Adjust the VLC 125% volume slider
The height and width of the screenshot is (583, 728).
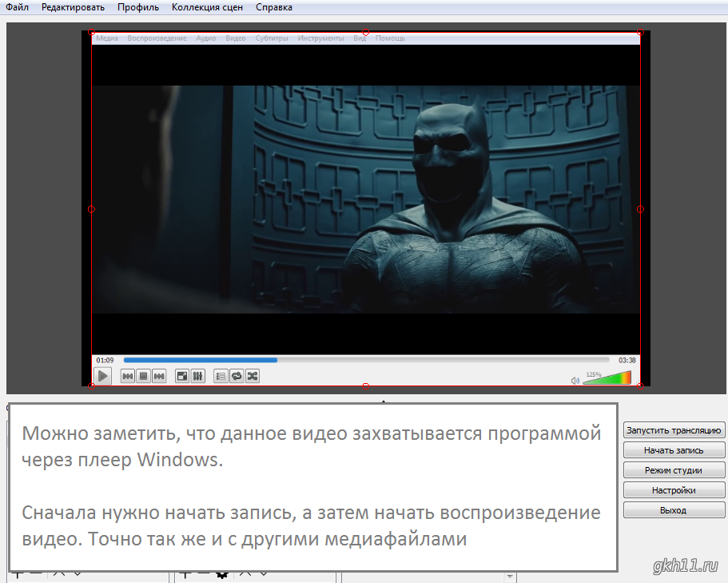tap(607, 377)
